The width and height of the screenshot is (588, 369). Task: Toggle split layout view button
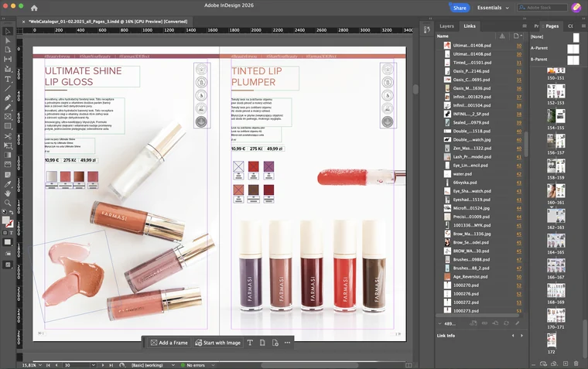tap(409, 365)
